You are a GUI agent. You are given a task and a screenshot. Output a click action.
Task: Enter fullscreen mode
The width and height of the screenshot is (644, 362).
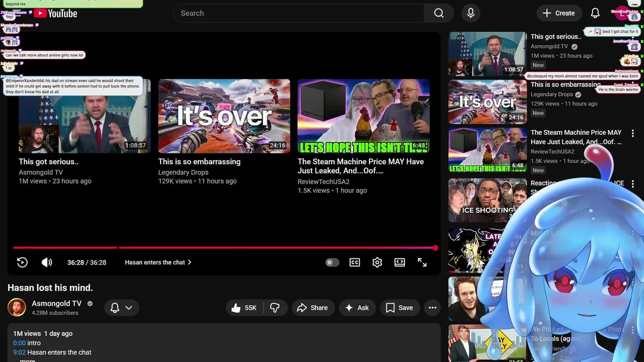[x=422, y=262]
